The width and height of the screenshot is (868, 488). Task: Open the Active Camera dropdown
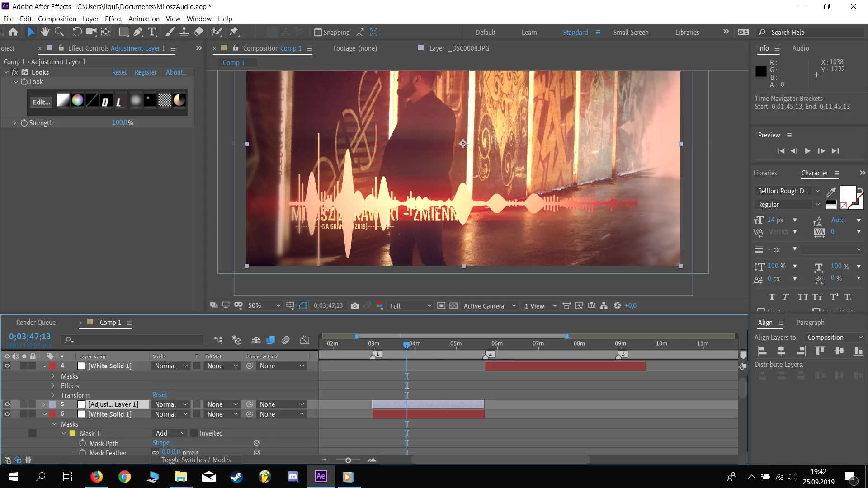coord(490,306)
